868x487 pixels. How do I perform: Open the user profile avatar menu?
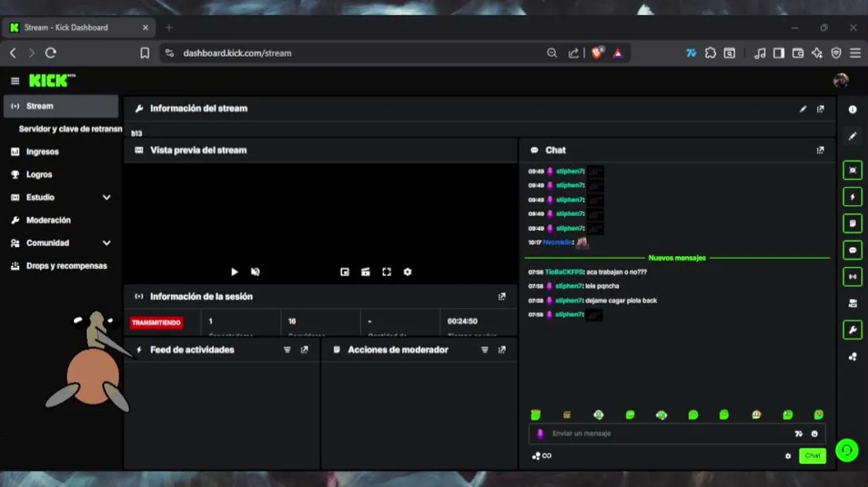pos(841,80)
